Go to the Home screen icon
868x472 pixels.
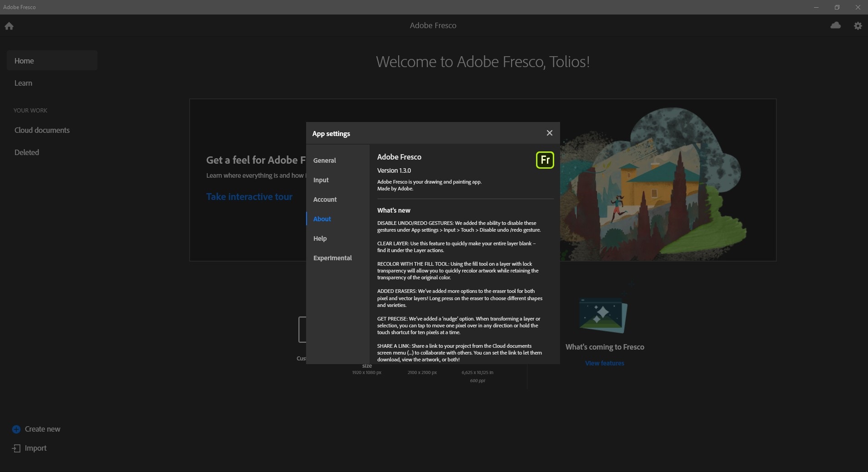pyautogui.click(x=9, y=26)
